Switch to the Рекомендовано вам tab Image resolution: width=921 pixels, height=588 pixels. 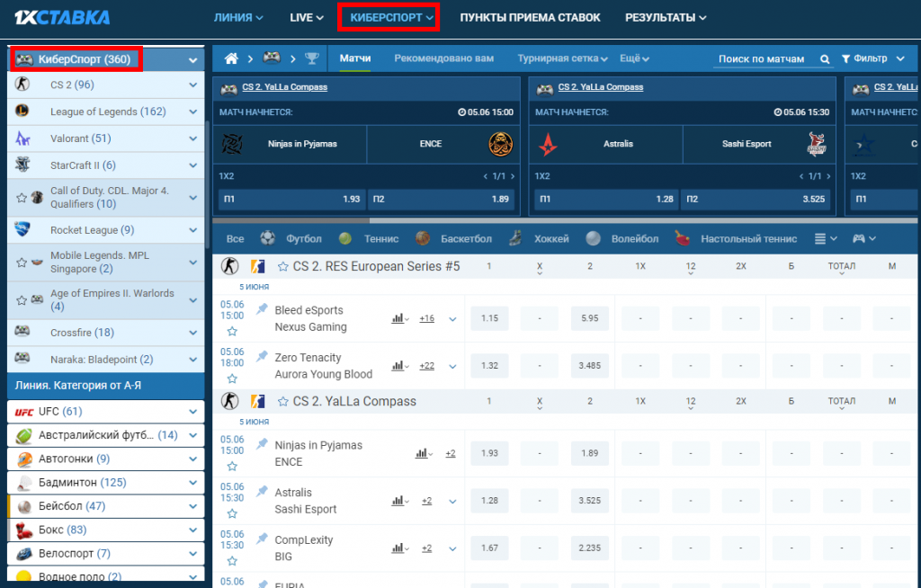(444, 58)
